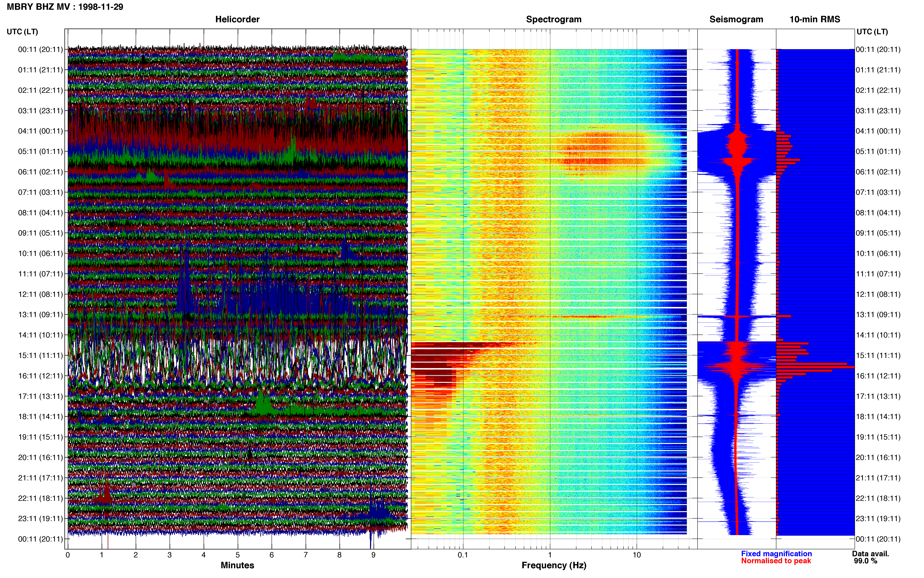Click the '10' frequency tick label
The height and width of the screenshot is (578, 924).
pyautogui.click(x=637, y=555)
